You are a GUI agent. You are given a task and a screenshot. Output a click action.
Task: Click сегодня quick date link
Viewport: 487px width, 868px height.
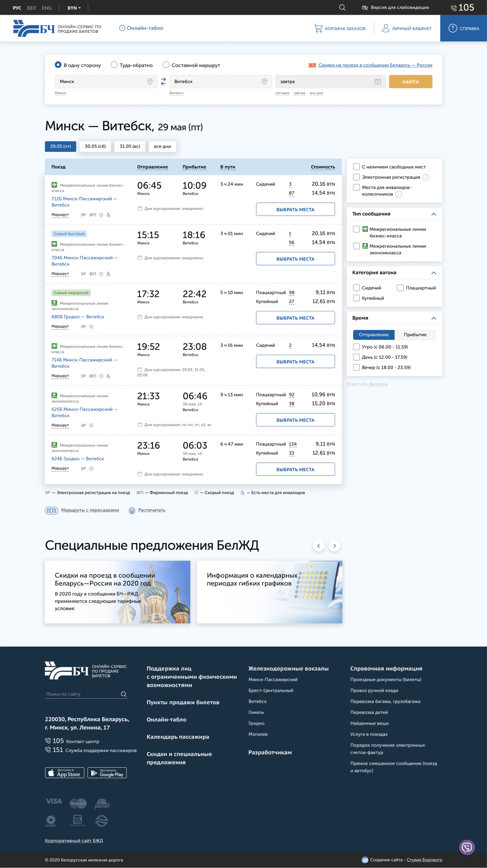click(x=282, y=93)
